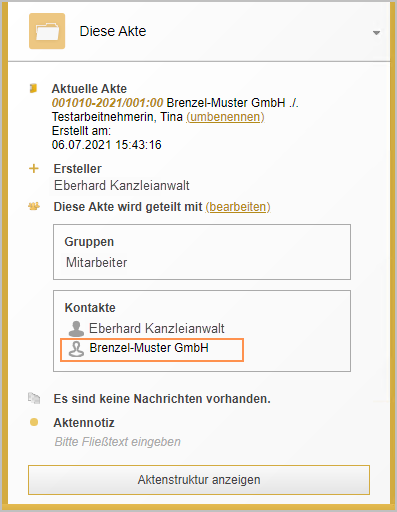Click the Diese Akte header title

tap(113, 31)
